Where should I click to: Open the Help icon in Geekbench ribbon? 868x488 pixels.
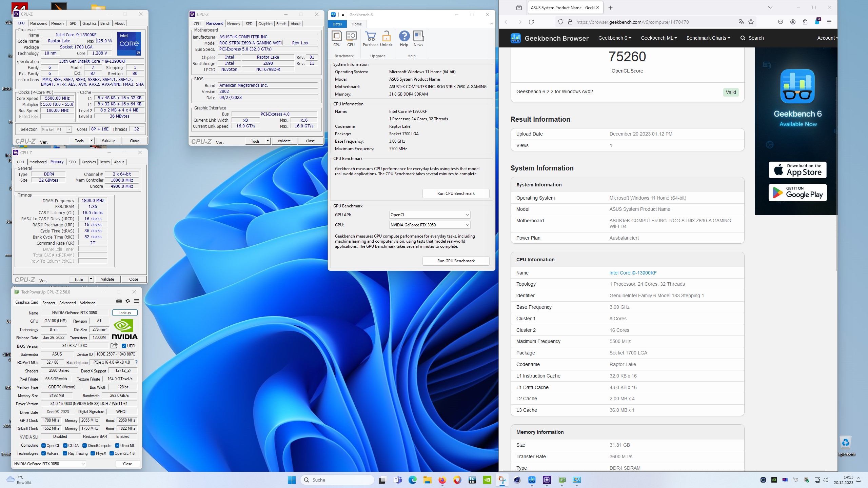click(404, 39)
